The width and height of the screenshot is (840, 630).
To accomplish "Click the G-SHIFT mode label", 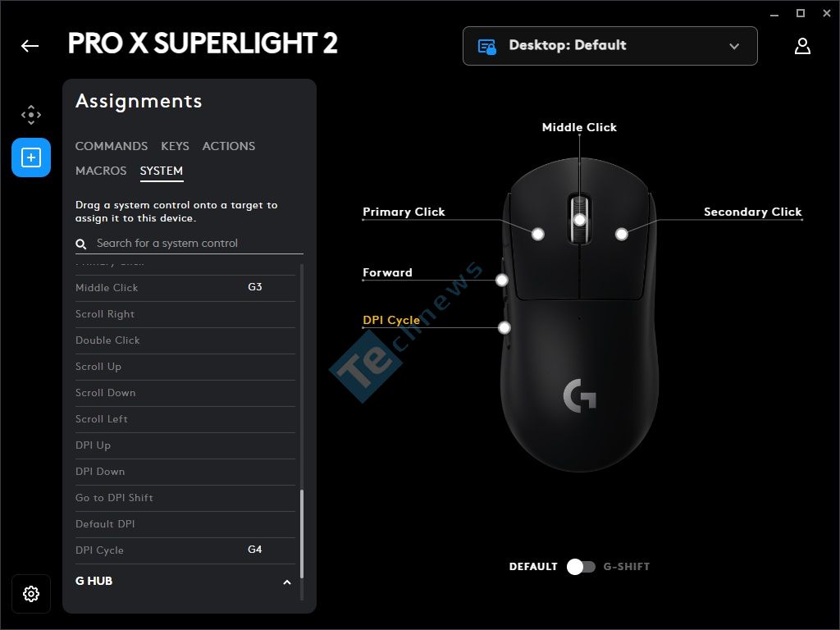I will [x=626, y=567].
